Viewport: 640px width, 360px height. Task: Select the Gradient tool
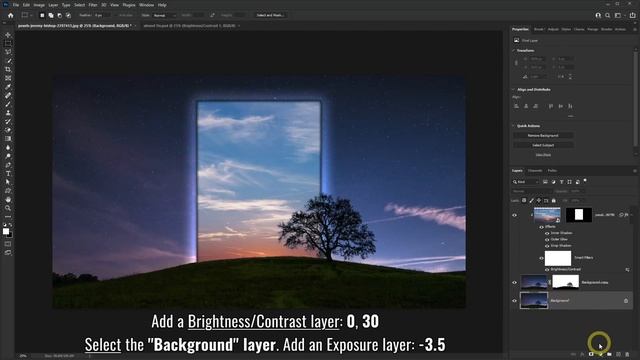[8, 139]
